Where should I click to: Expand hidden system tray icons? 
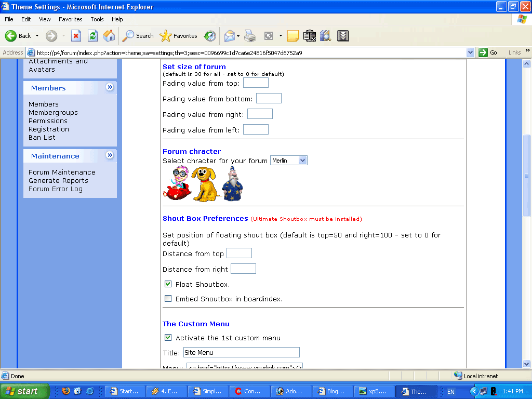474,391
